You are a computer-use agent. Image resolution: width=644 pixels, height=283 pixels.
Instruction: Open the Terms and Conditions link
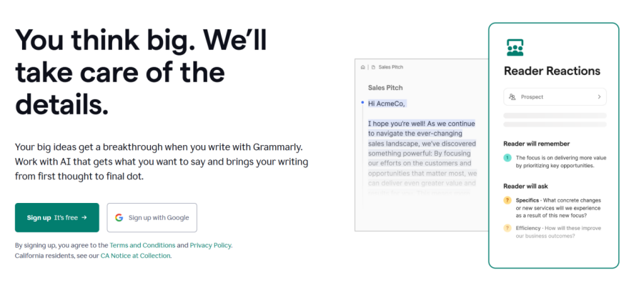click(x=142, y=245)
